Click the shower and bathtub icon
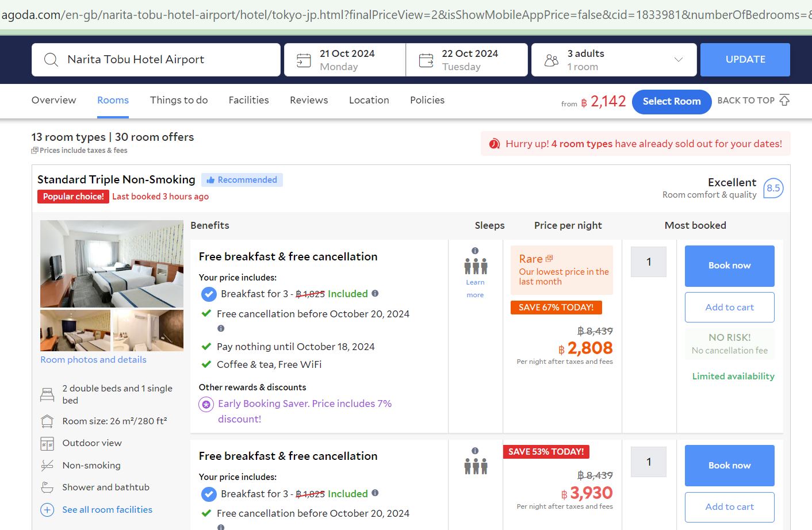Image resolution: width=812 pixels, height=530 pixels. (47, 487)
